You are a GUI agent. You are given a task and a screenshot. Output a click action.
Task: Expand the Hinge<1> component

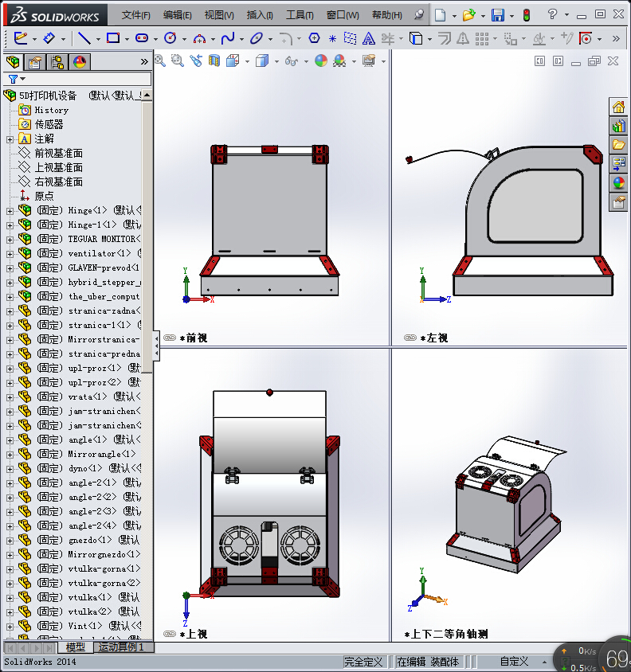[10, 211]
